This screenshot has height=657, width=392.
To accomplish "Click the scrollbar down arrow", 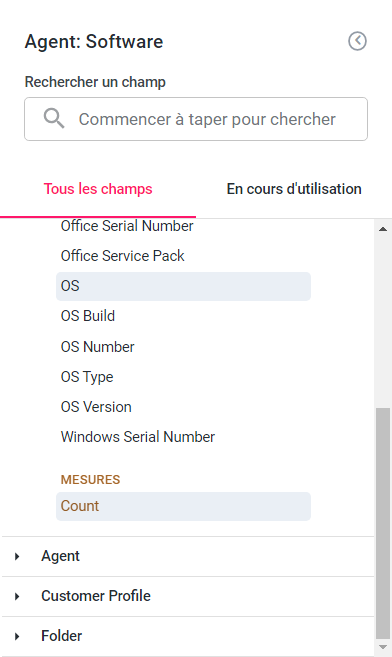I will (x=383, y=647).
